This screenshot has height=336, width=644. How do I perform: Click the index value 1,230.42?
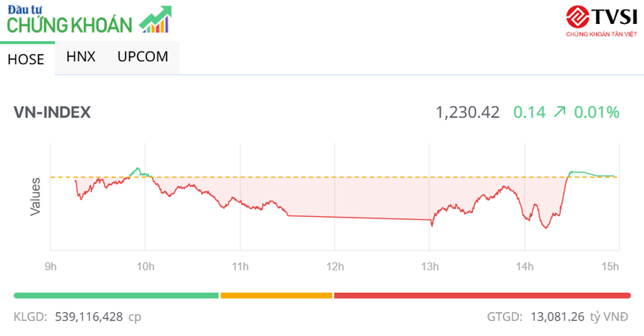(x=467, y=112)
